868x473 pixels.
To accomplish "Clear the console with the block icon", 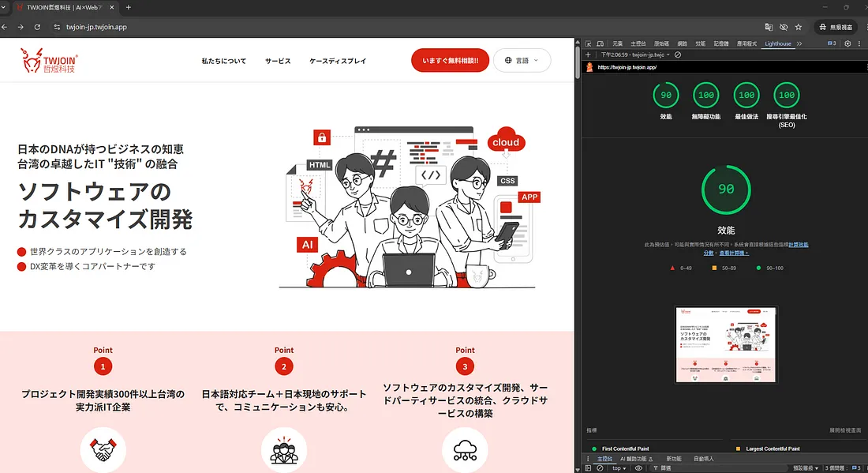I will click(598, 468).
